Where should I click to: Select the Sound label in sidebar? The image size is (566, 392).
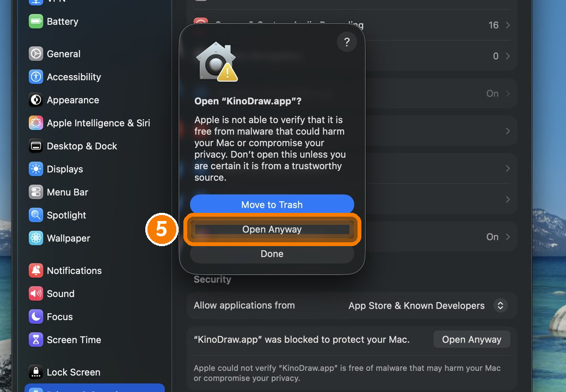60,294
